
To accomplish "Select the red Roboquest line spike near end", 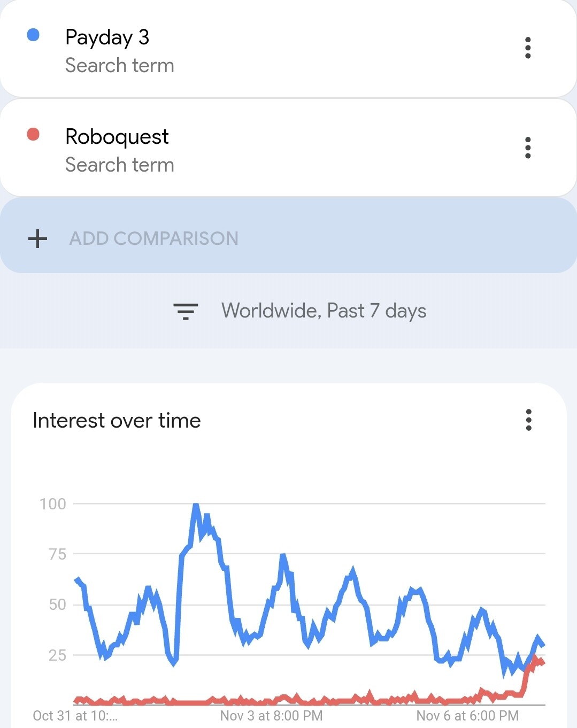I will click(x=535, y=661).
